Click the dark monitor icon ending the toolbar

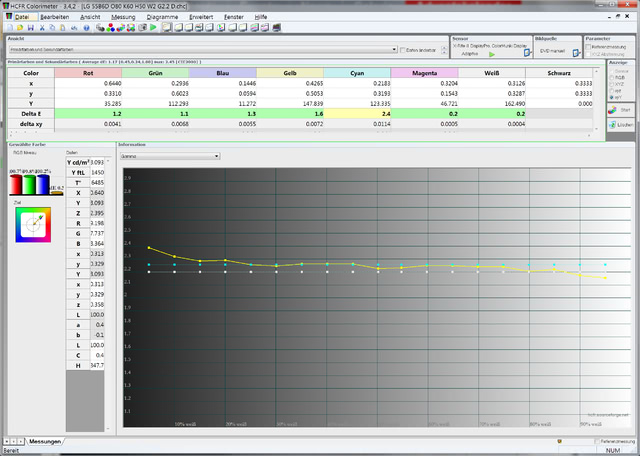point(277,28)
